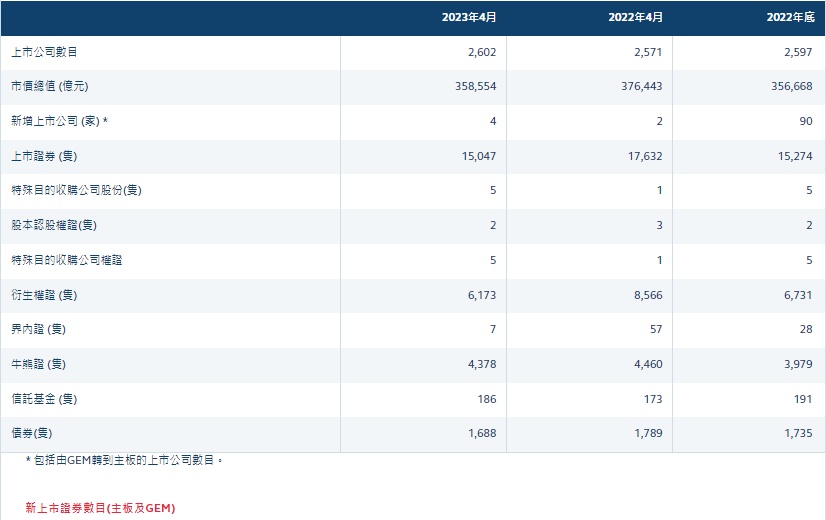826x520 pixels.
Task: Click the GEM transfer footnote text
Action: [124, 460]
